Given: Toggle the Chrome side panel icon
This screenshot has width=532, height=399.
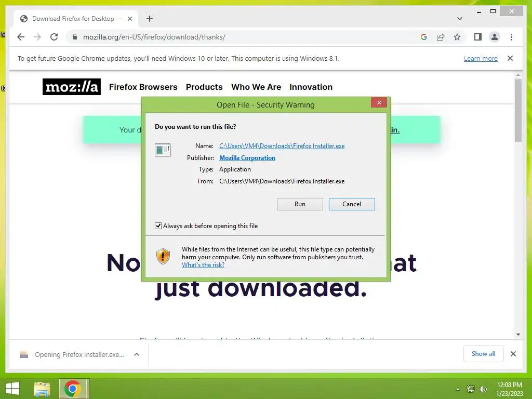Looking at the screenshot, I should 478,37.
